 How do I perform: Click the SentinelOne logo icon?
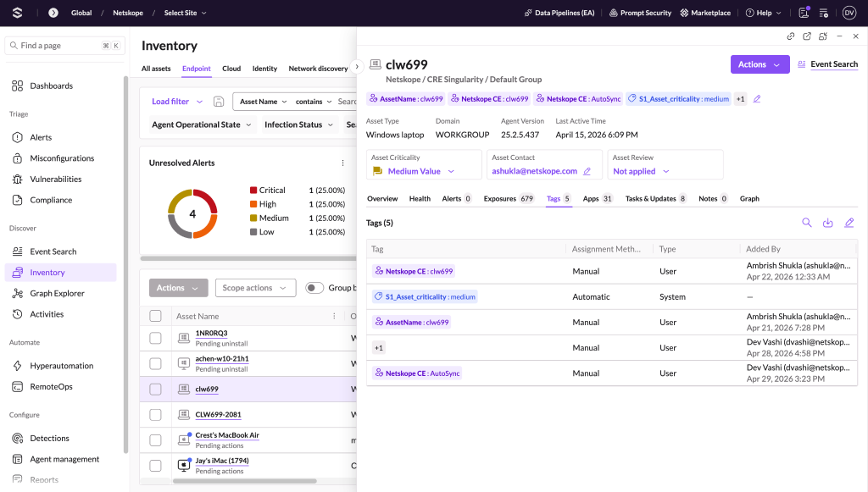pos(17,13)
